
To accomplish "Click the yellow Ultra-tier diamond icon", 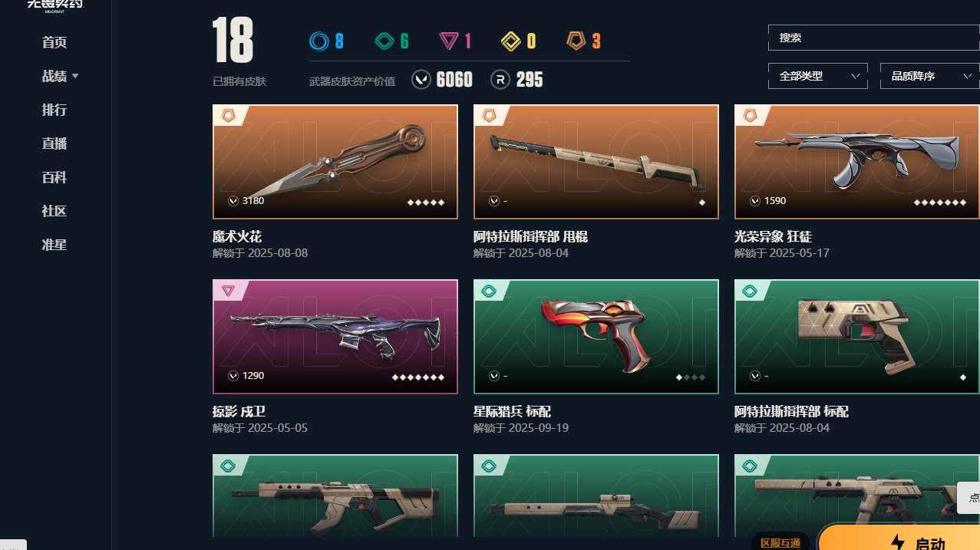I will click(511, 41).
